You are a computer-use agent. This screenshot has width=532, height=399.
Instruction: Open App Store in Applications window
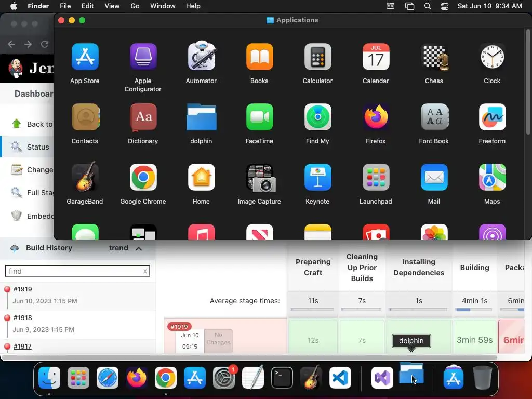[85, 57]
